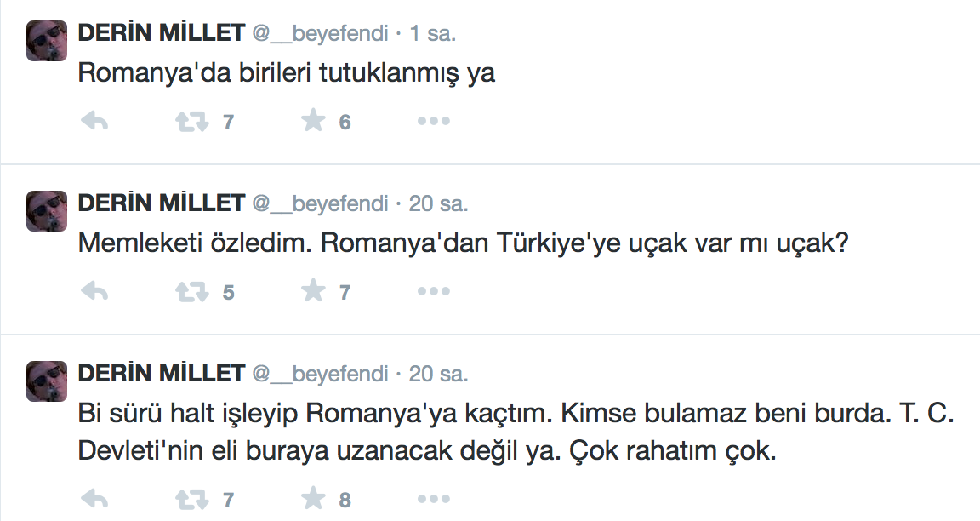Open the '1 sa.' timestamp link
Viewport: 980px width, 521px height.
[433, 34]
